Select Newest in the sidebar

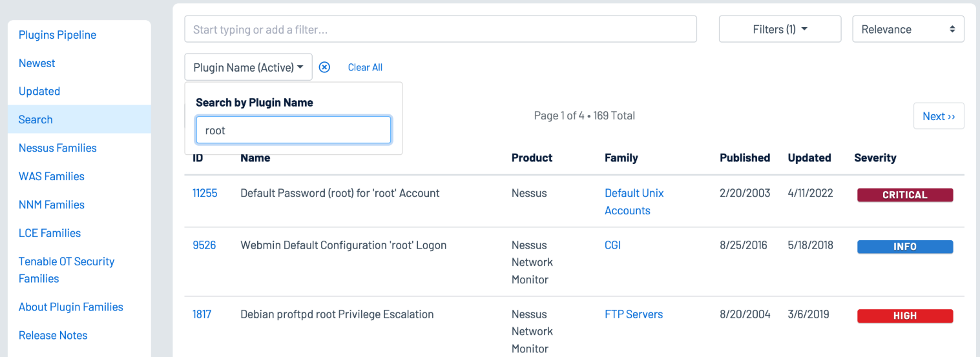37,63
